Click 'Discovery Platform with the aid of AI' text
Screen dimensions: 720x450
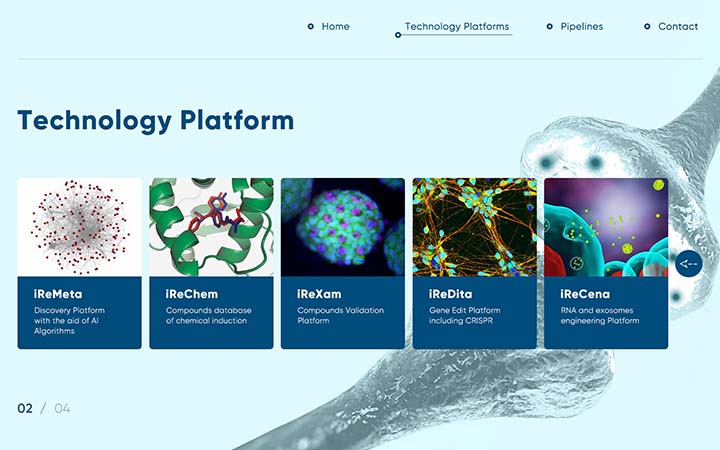[x=69, y=321]
